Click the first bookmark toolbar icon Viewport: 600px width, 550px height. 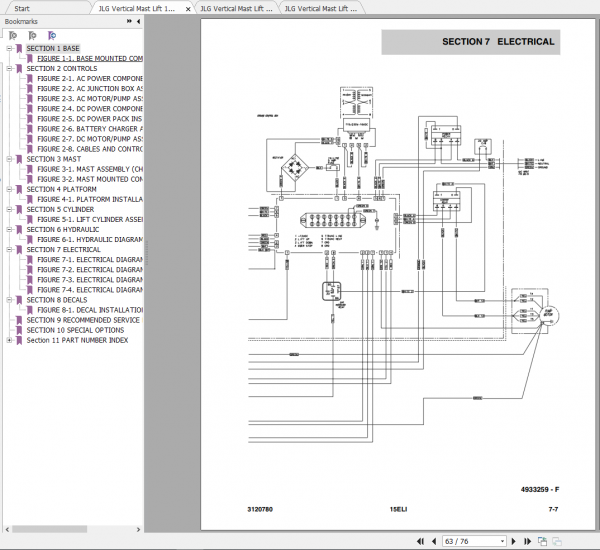coord(13,36)
